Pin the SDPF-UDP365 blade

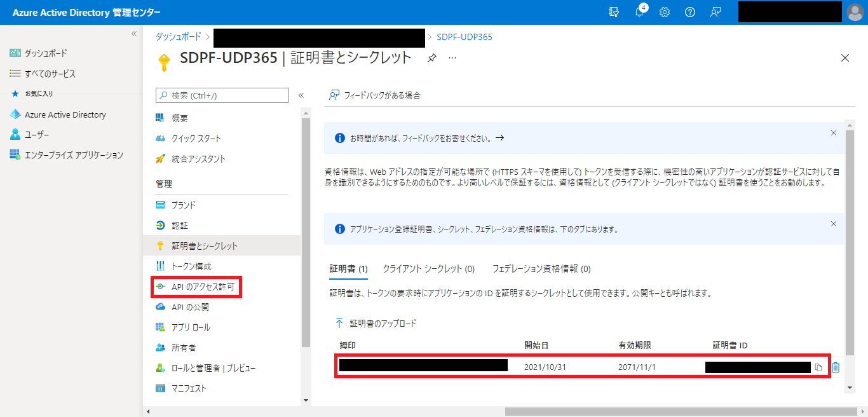(432, 58)
